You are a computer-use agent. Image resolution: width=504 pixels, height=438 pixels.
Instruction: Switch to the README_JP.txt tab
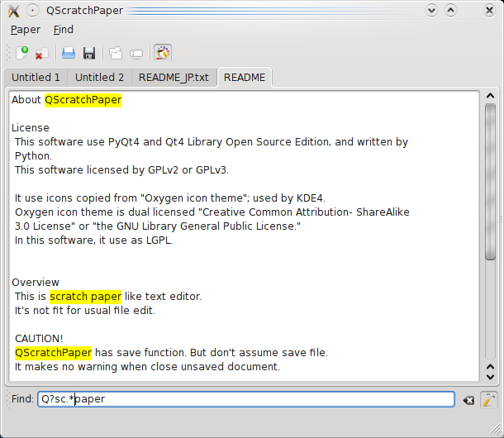174,78
